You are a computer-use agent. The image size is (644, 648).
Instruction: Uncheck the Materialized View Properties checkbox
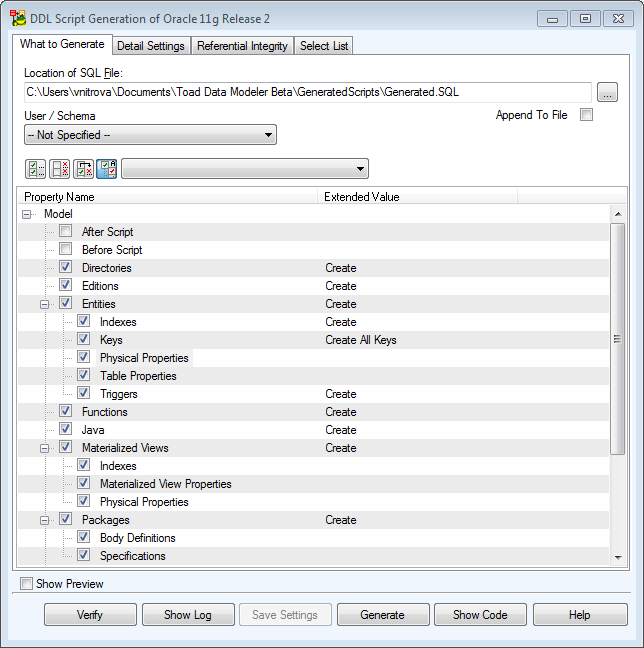point(83,483)
